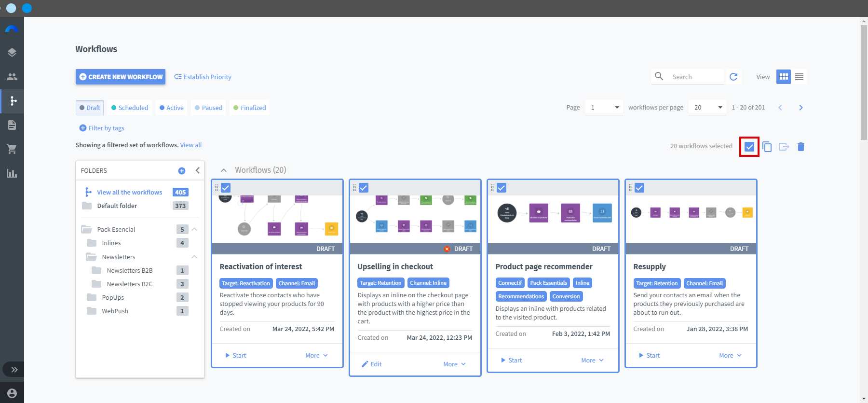Open the user account icon in the sidebar

pyautogui.click(x=12, y=393)
